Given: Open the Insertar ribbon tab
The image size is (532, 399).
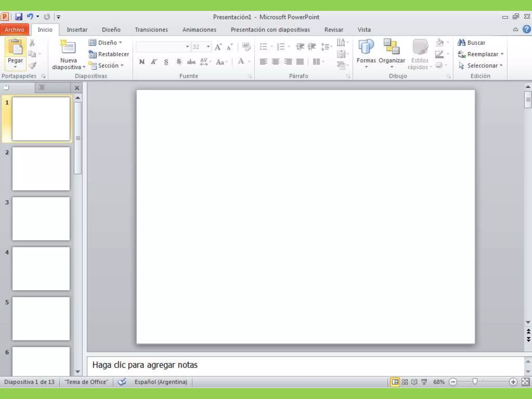Looking at the screenshot, I should point(77,30).
